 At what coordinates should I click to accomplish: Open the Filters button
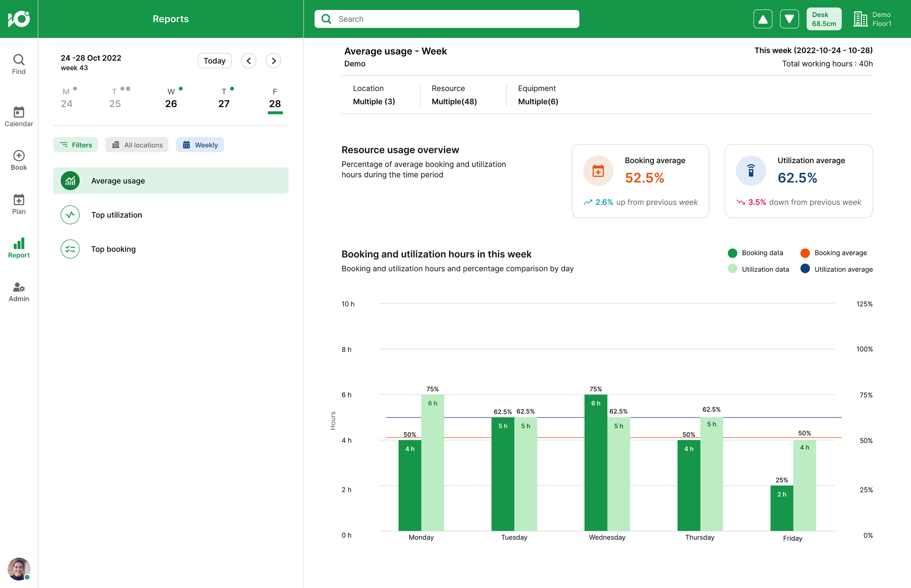75,145
